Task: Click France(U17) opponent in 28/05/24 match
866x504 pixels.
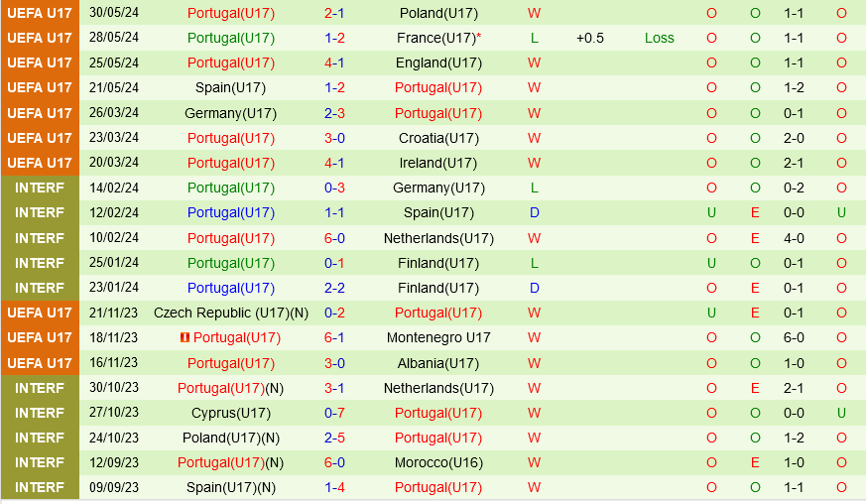Action: click(x=437, y=38)
